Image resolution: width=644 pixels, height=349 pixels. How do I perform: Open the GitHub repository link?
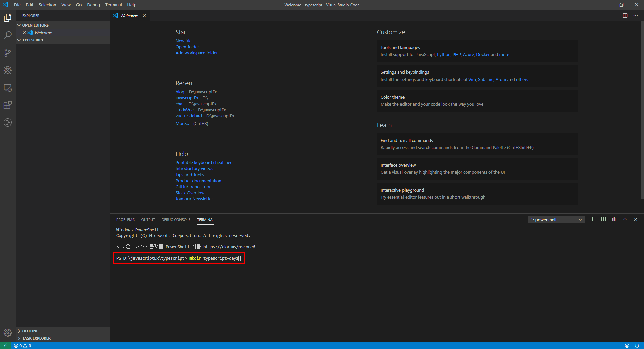coord(193,187)
